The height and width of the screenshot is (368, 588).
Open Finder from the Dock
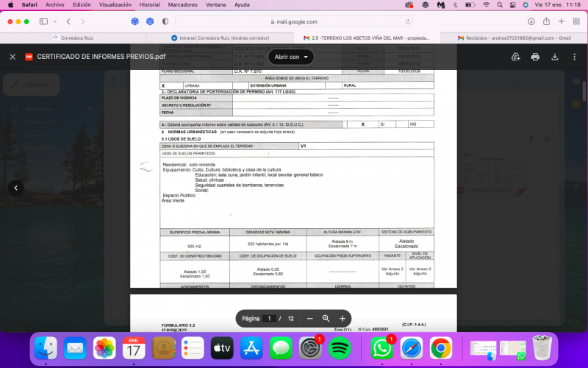46,348
